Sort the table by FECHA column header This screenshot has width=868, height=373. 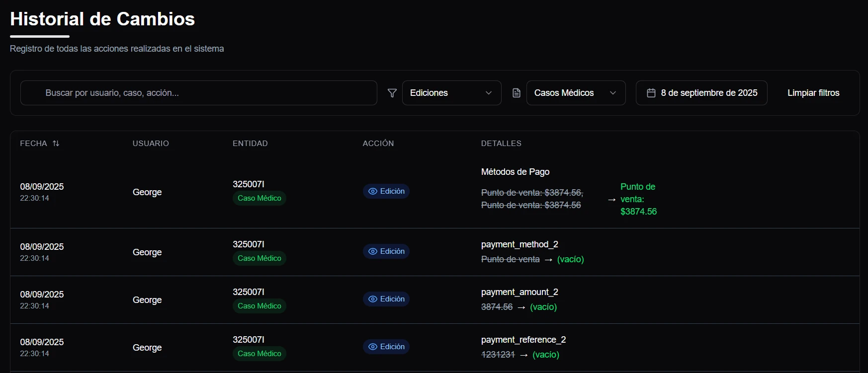tap(33, 144)
